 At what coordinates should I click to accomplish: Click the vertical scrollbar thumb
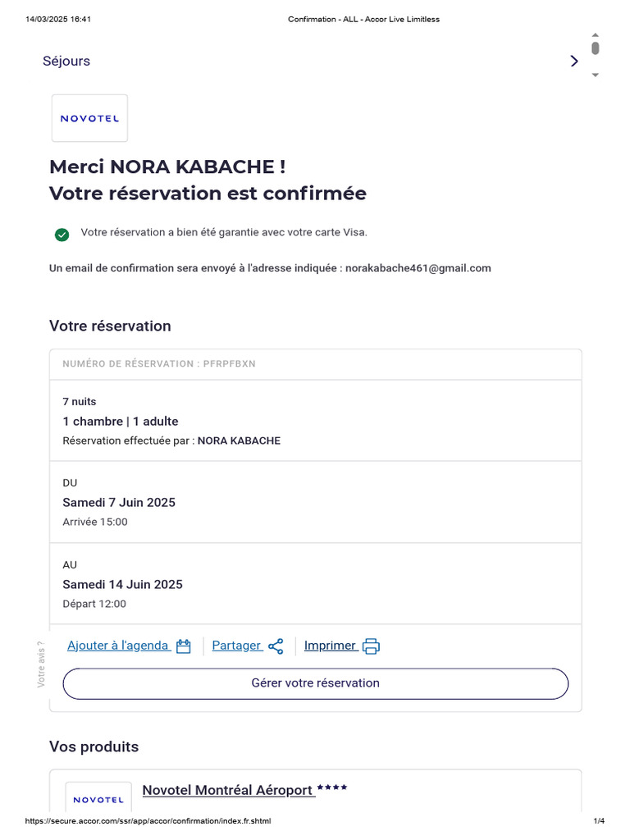(596, 48)
